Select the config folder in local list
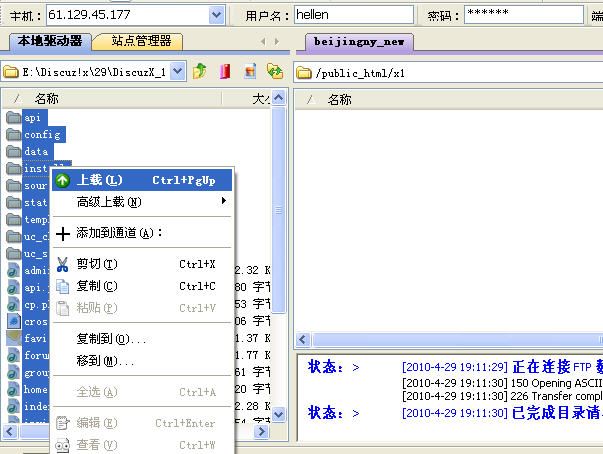Image resolution: width=603 pixels, height=454 pixels. pyautogui.click(x=42, y=134)
